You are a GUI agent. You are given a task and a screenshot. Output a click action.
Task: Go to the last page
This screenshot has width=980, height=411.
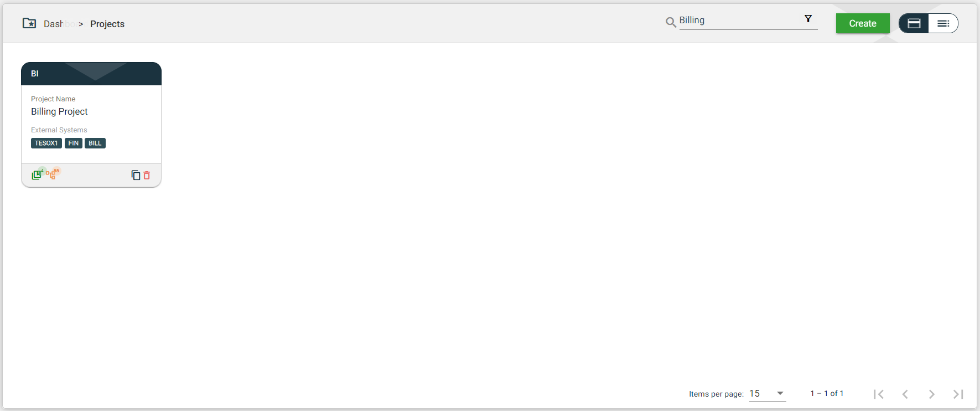958,394
